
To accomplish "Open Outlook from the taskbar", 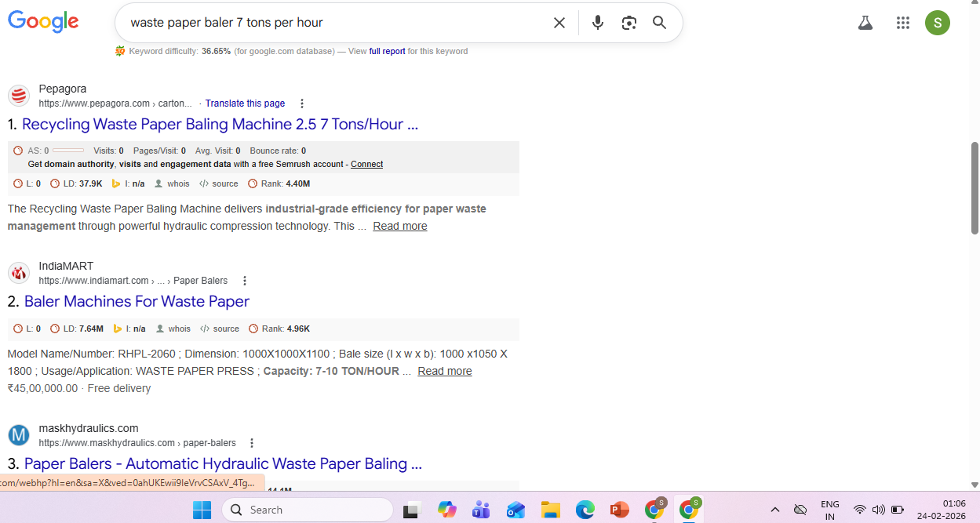I will [516, 510].
